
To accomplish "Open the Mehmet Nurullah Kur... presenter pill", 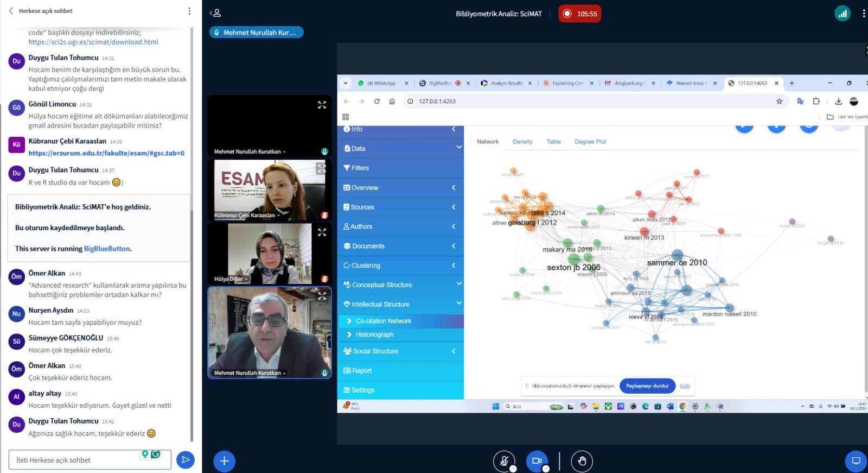I will (256, 33).
